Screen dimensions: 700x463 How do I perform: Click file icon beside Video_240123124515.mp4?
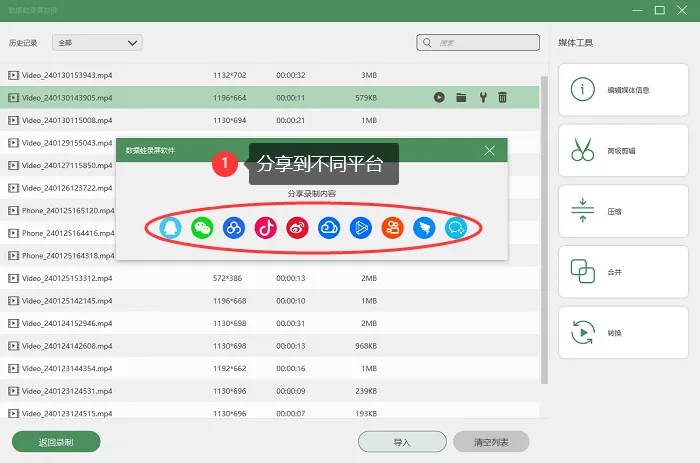[13, 413]
